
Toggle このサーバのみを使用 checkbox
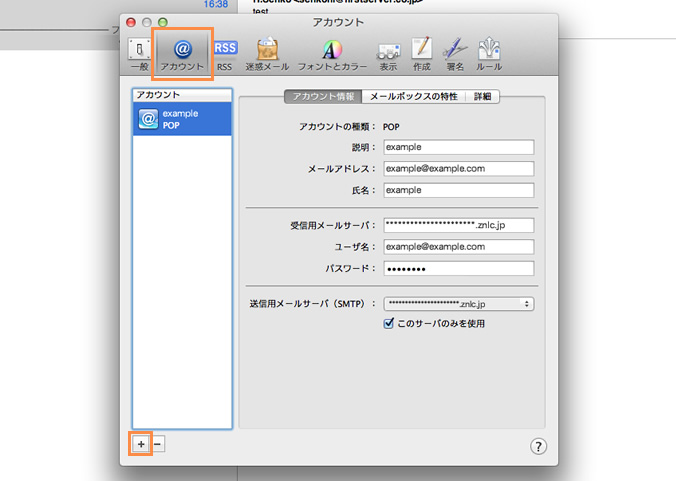(x=390, y=324)
